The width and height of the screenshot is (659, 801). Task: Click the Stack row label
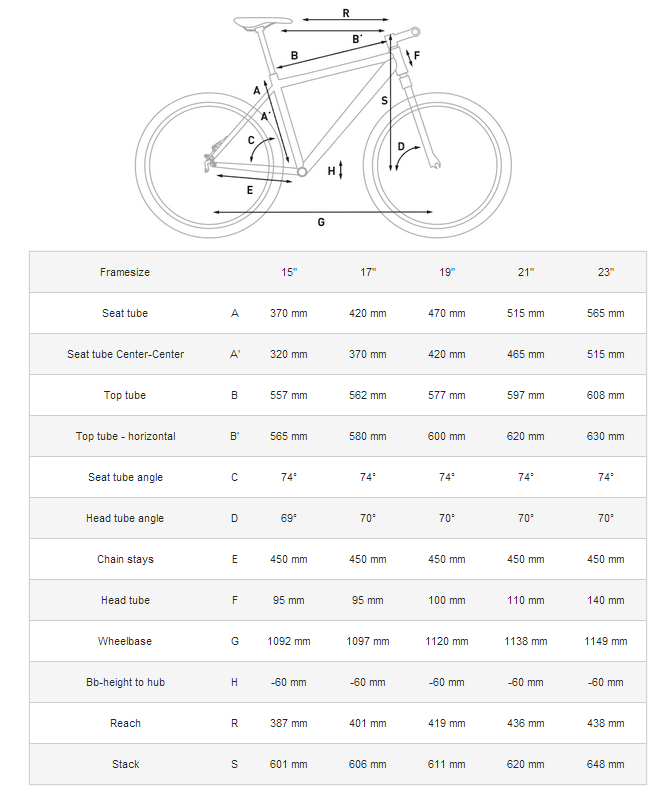click(x=125, y=764)
